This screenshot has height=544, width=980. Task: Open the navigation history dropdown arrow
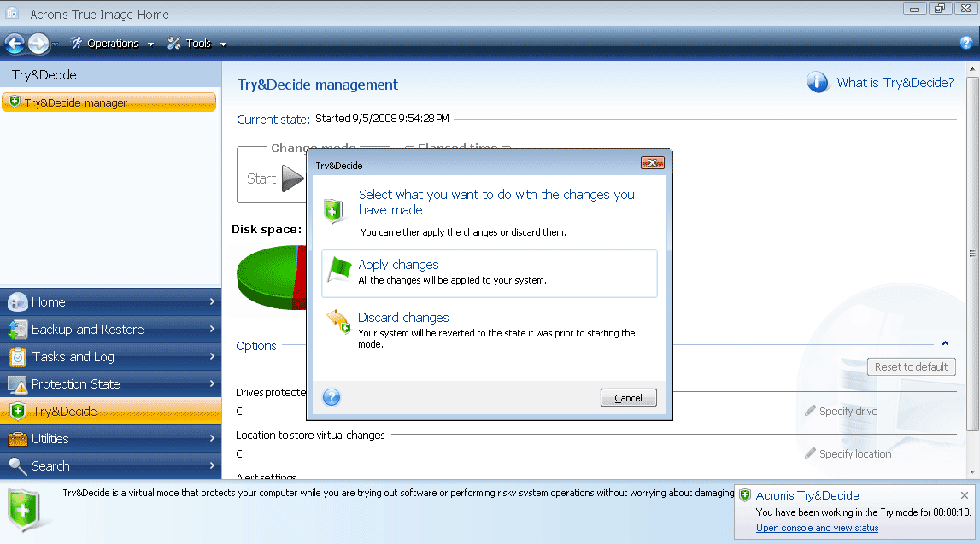click(55, 44)
